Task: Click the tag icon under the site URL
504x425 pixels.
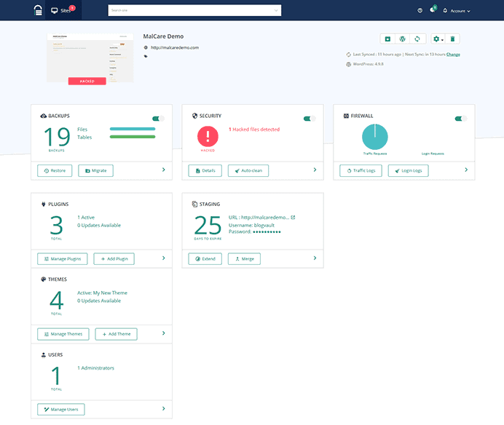Action: coord(146,56)
